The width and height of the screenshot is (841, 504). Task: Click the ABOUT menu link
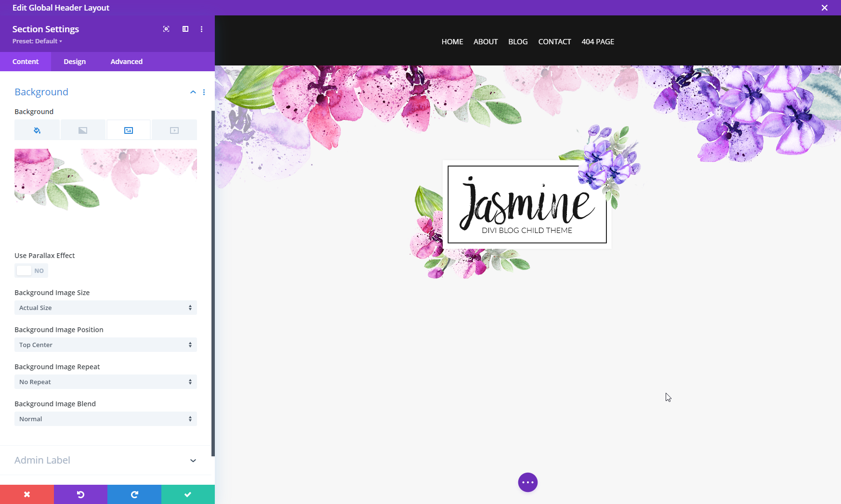tap(486, 42)
